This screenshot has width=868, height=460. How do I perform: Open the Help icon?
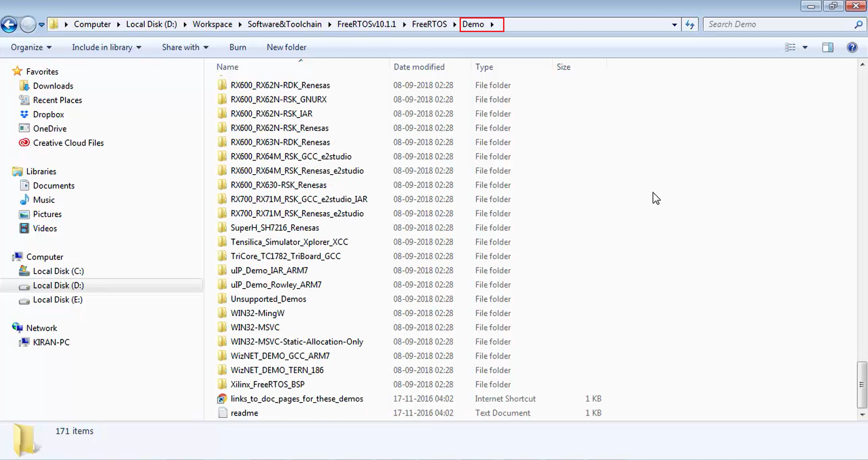[852, 47]
